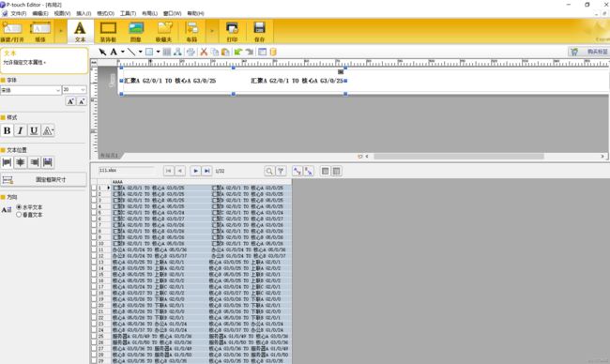Pick the text 'A' tool in draw toolbar
610x364 pixels.
click(114, 52)
